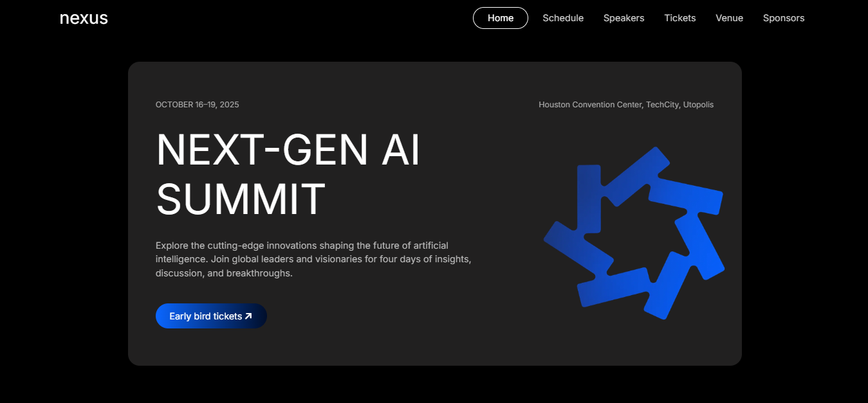Click the words TechCity, Utopolis
Screen dimensions: 868x403
(679, 105)
